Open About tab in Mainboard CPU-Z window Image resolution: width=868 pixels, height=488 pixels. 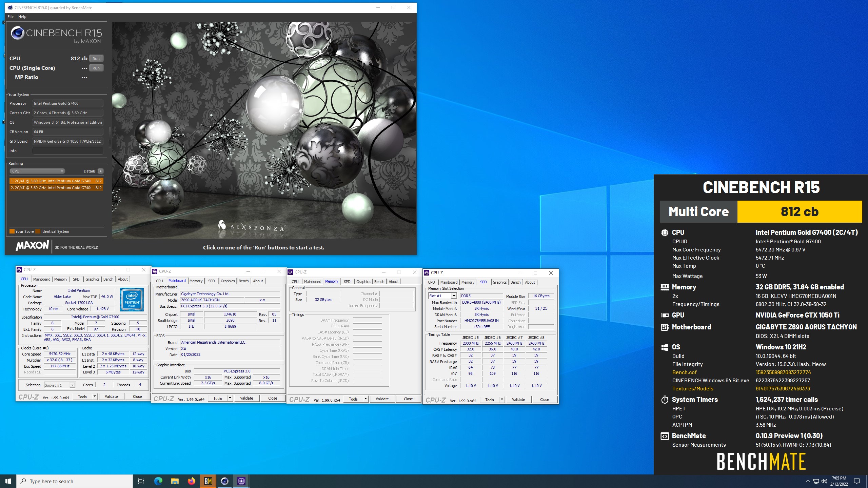click(x=258, y=281)
